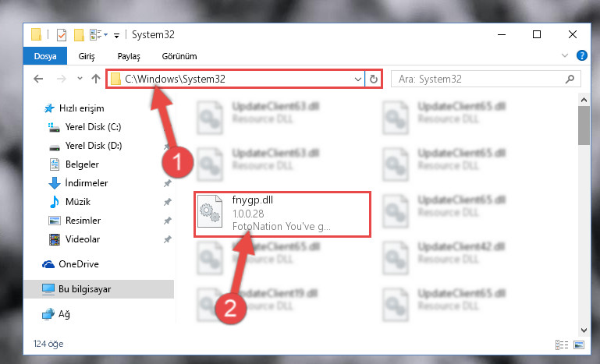Click the back navigation arrow
Screen dimensions: 600x364
coord(38,79)
